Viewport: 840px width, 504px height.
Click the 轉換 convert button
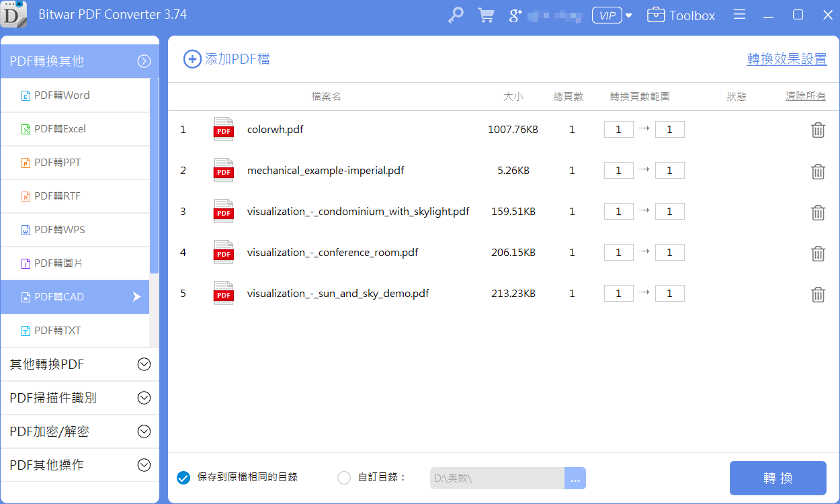point(778,478)
